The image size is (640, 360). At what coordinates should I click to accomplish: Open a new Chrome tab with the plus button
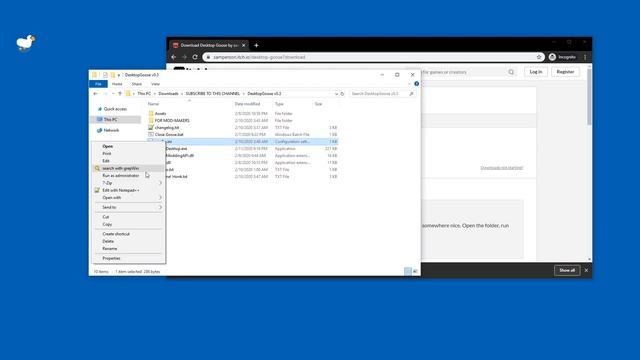pyautogui.click(x=256, y=45)
